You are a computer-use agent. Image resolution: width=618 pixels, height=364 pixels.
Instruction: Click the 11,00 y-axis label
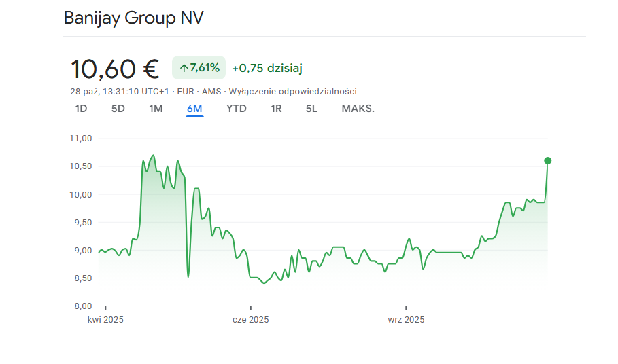(81, 139)
